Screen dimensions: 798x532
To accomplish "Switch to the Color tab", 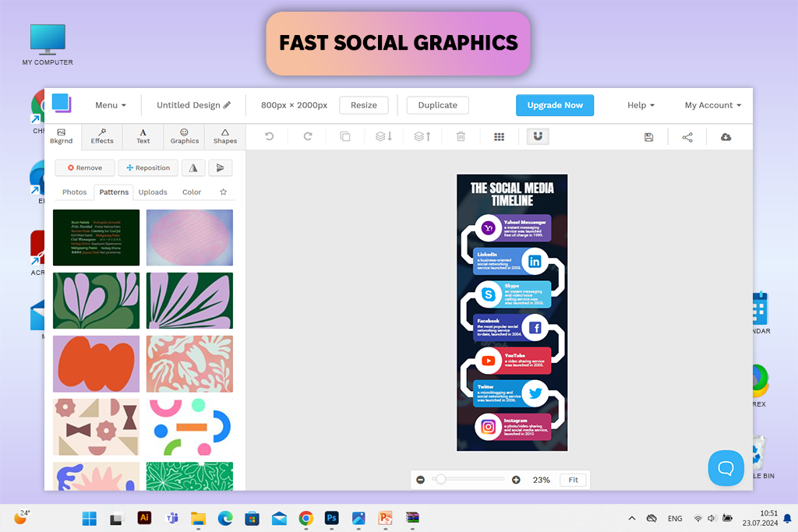I will pyautogui.click(x=192, y=192).
